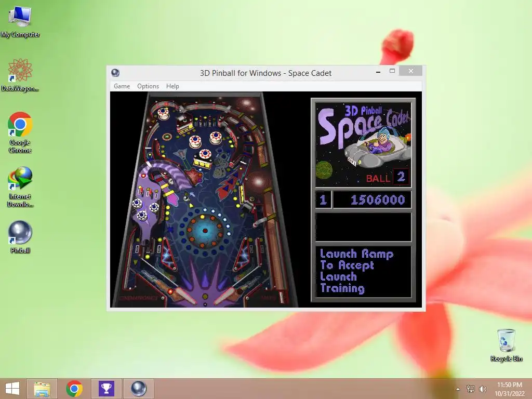
Task: Open the Windows Start button
Action: (x=12, y=389)
